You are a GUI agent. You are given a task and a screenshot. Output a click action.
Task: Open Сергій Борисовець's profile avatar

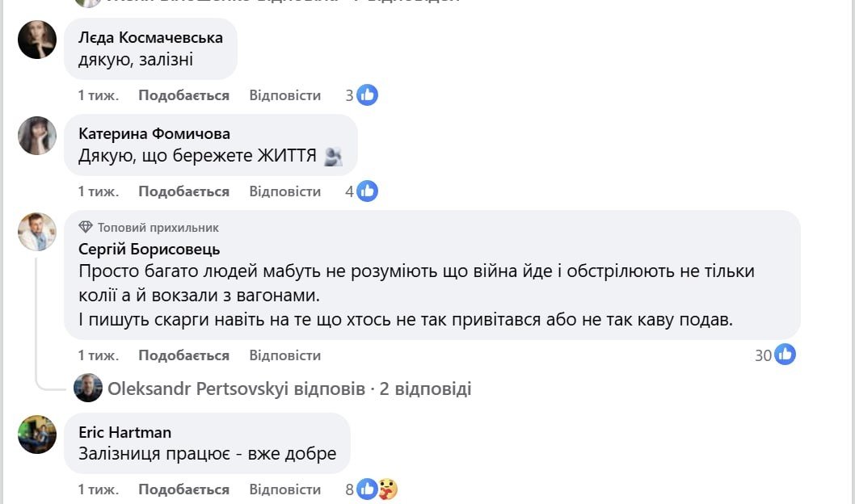[37, 233]
